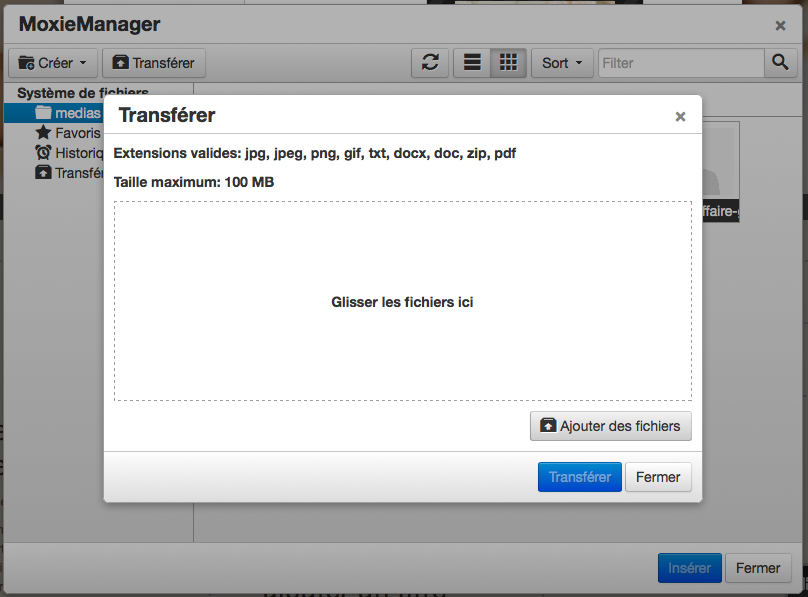Screen dimensions: 808x597
Task: Click the toolbar Transférer button
Action: pos(154,63)
